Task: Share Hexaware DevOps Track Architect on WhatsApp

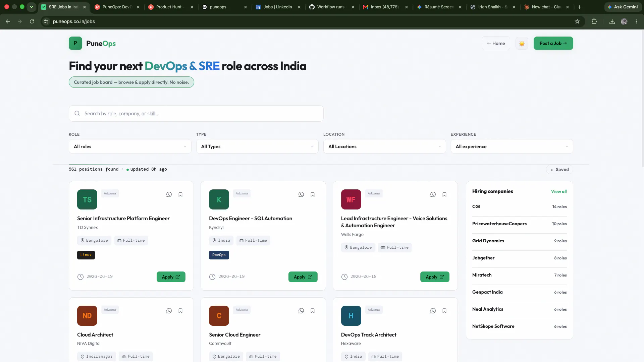Action: tap(433, 311)
